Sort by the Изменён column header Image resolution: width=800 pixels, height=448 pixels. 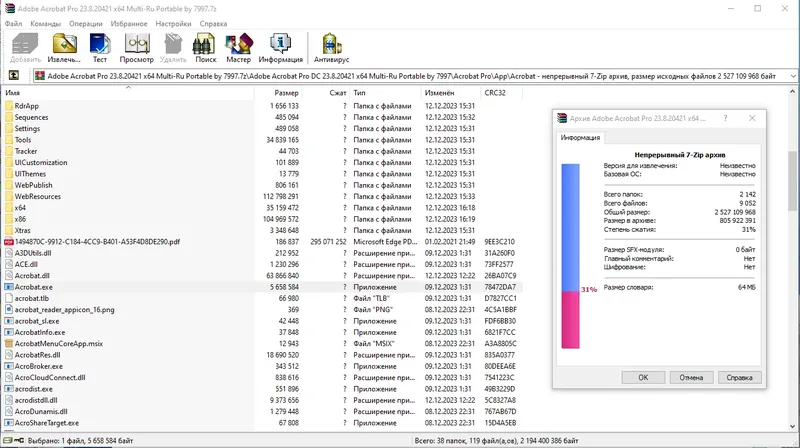pos(451,93)
